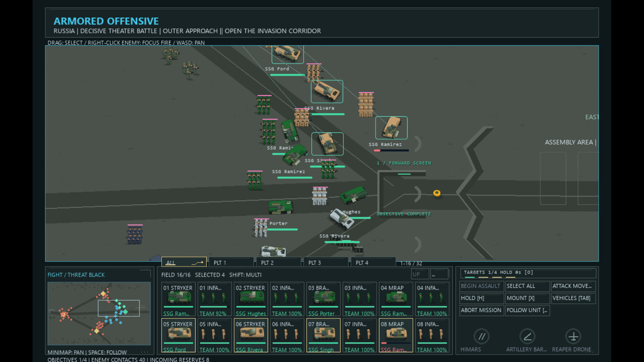
Task: Order units to HOLD [H]
Action: click(x=482, y=298)
